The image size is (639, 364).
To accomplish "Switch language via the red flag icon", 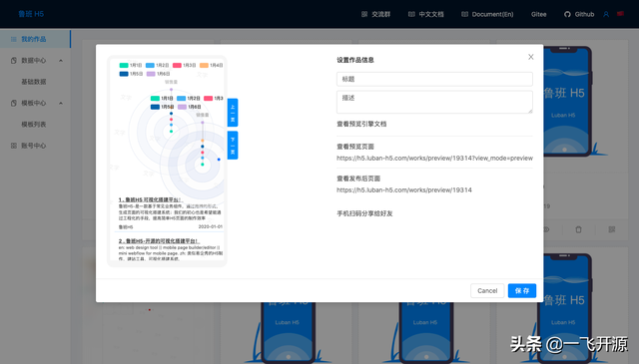I will 620,14.
